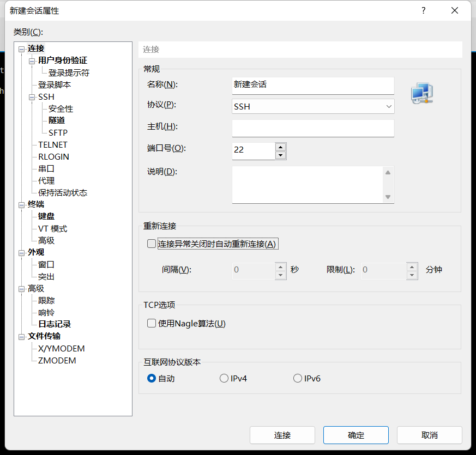This screenshot has width=476, height=455.
Task: Collapse the 高级 root tree node
Action: coord(22,289)
